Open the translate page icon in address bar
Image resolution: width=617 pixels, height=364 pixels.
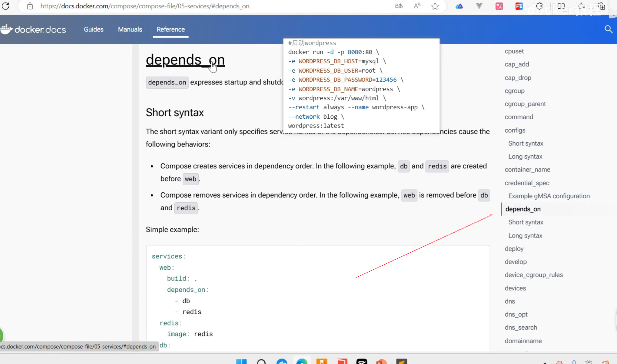point(399,6)
